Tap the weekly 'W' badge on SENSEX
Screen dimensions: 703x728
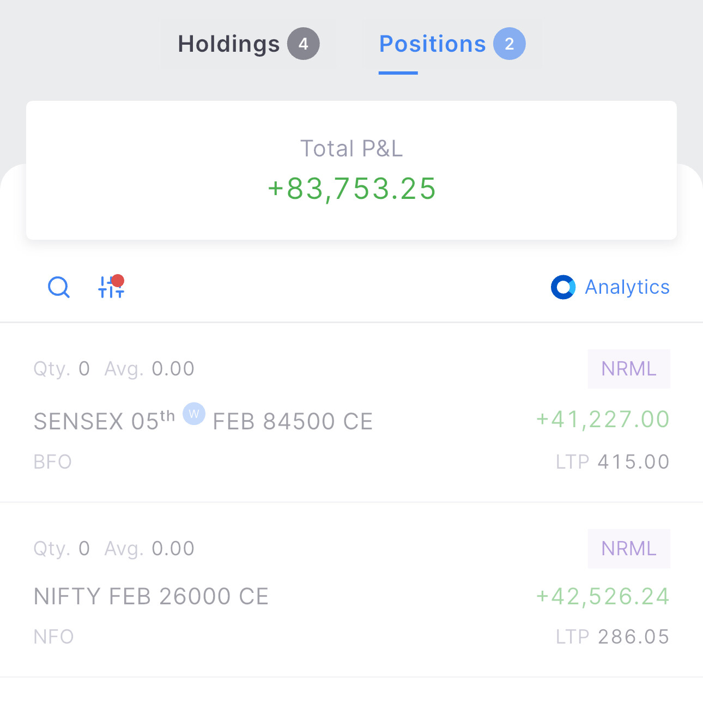coord(194,414)
